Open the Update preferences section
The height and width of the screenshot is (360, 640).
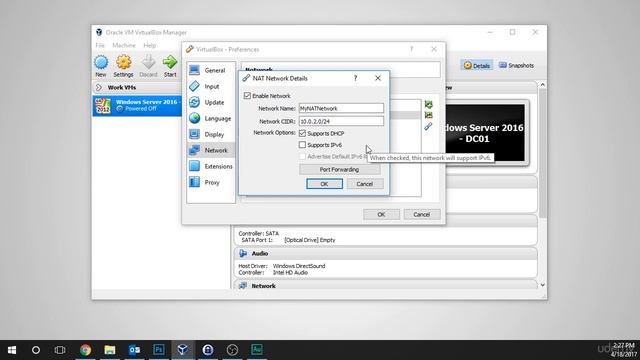(211, 102)
